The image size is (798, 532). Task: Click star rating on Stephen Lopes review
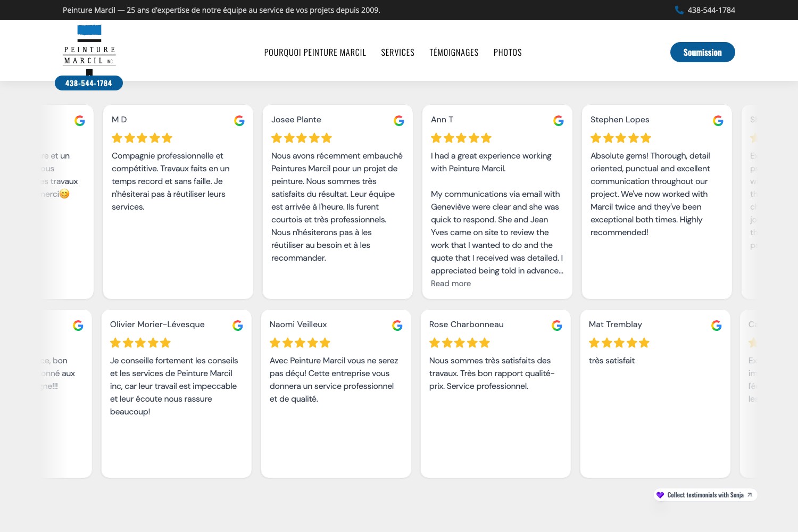[x=621, y=138]
